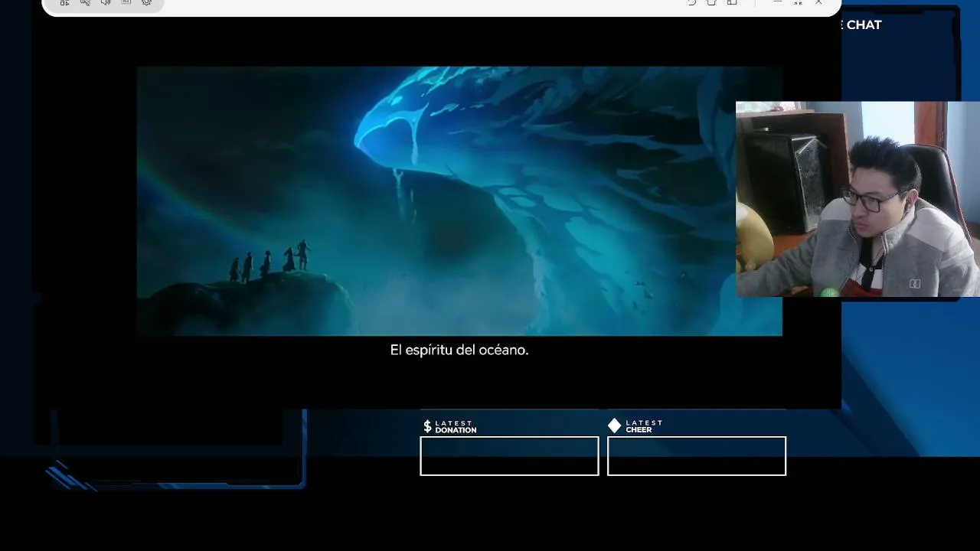The height and width of the screenshot is (551, 980).
Task: Click the Latest Donation box
Action: click(509, 456)
